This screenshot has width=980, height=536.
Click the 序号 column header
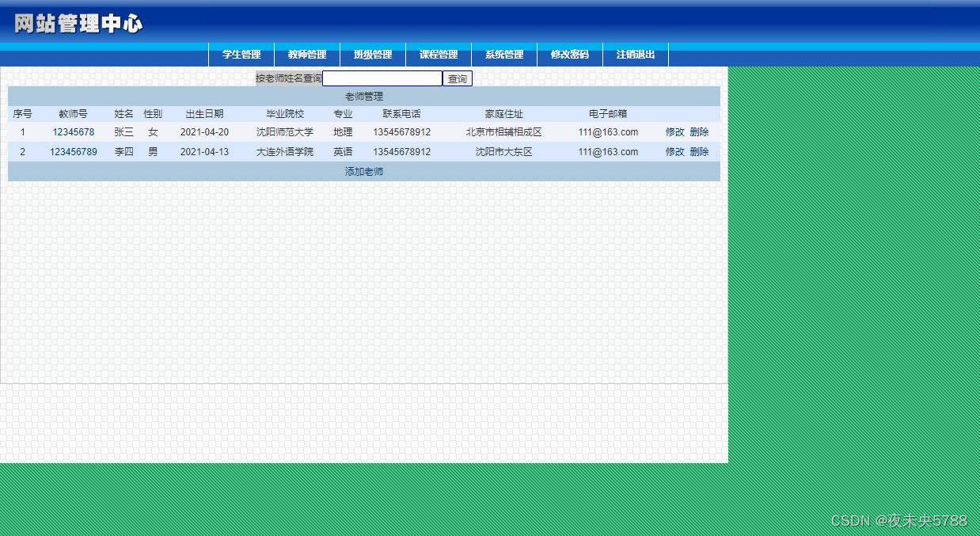[x=22, y=114]
